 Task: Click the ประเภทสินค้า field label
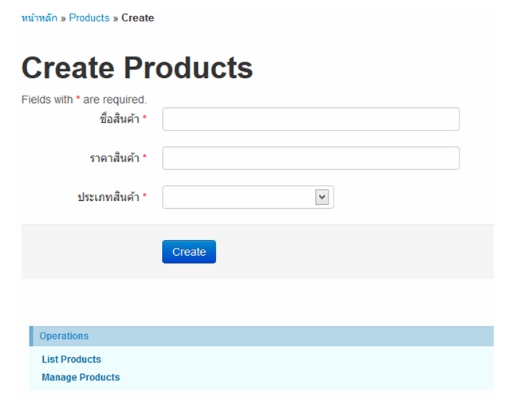(108, 197)
